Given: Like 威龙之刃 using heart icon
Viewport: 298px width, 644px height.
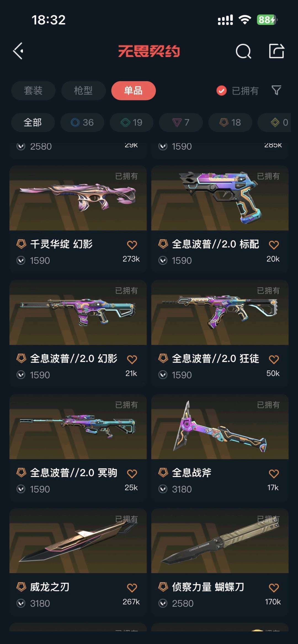Looking at the screenshot, I should (132, 588).
